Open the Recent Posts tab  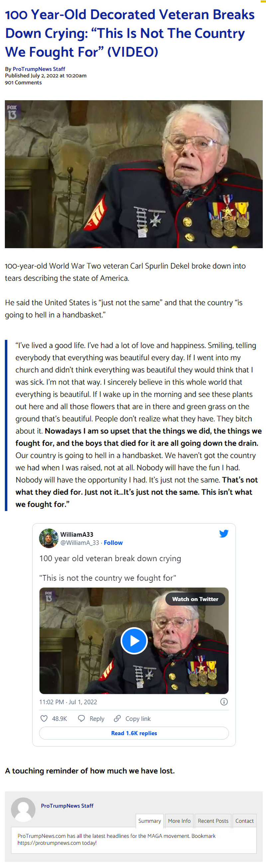tap(213, 820)
